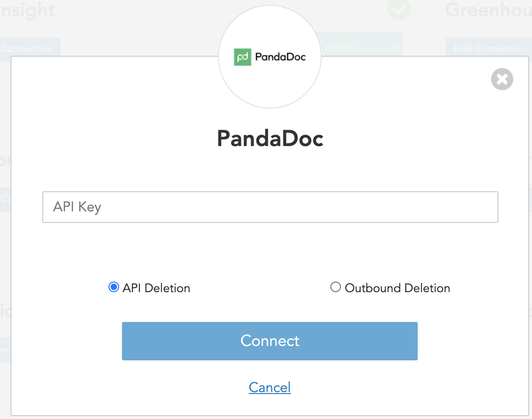
Task: Click the "Outbound Deletion" label text
Action: (x=397, y=288)
